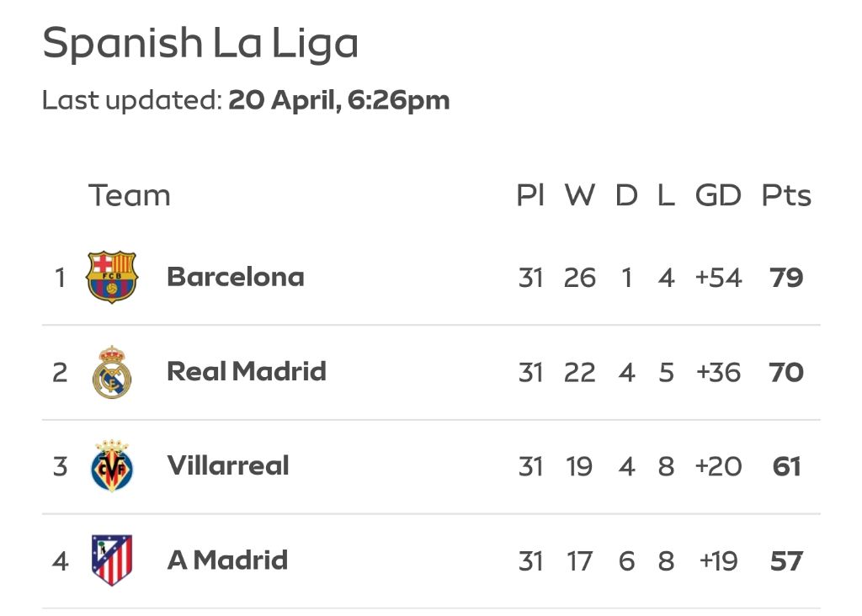The image size is (862, 616).
Task: Select the L column header
Action: pos(667,195)
